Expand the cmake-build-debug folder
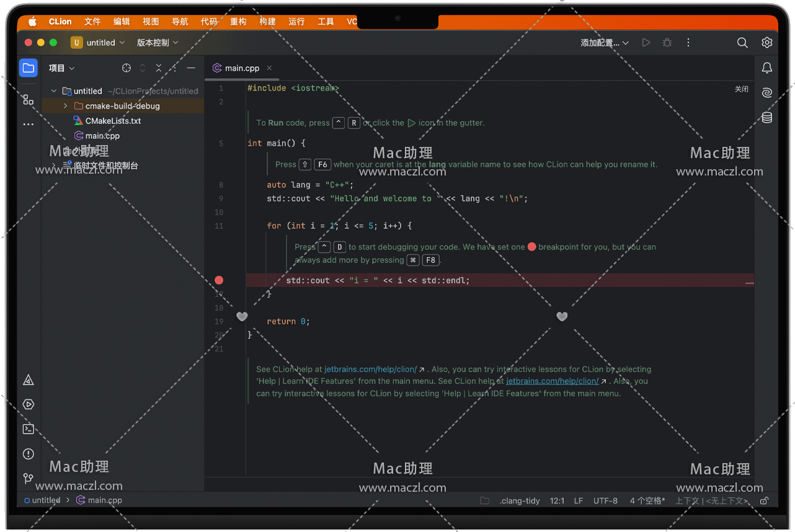795x532 pixels. click(x=65, y=106)
